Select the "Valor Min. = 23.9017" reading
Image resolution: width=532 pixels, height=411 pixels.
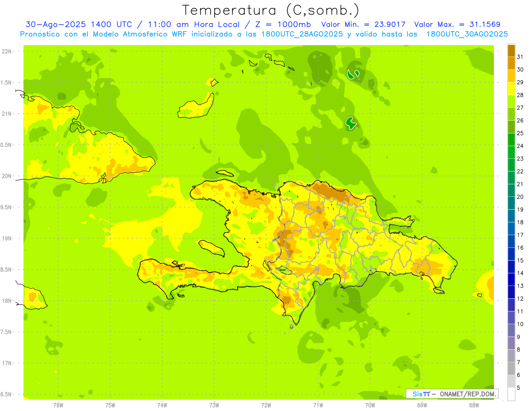(x=364, y=24)
